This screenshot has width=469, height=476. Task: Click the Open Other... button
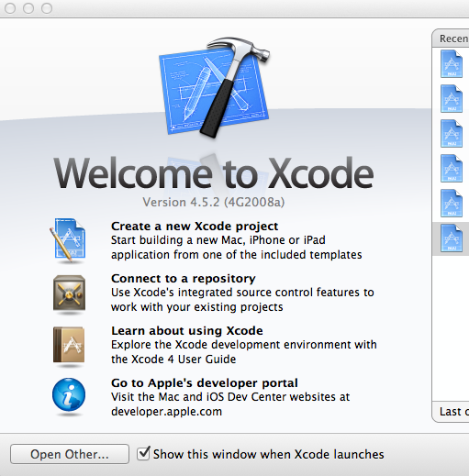tap(70, 454)
